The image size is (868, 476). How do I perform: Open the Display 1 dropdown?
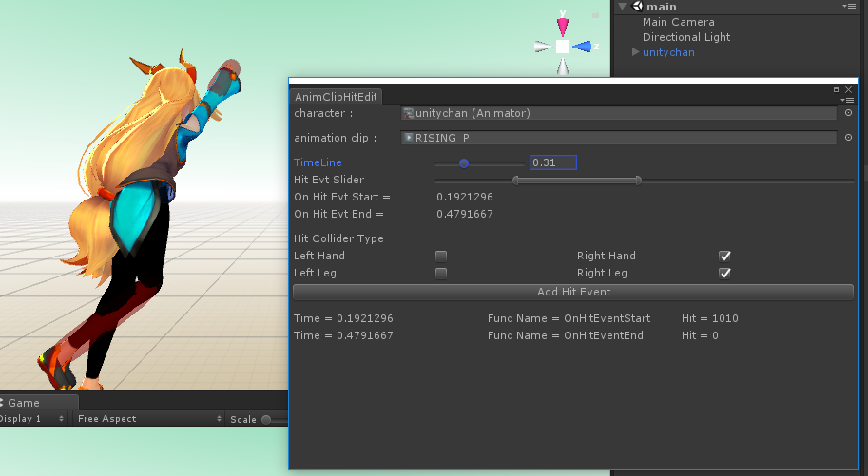tap(32, 418)
